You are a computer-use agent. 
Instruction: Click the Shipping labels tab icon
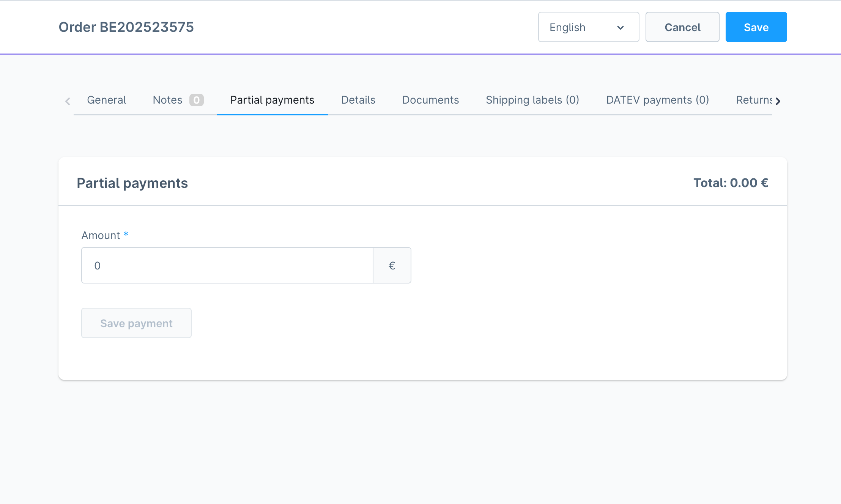(533, 100)
